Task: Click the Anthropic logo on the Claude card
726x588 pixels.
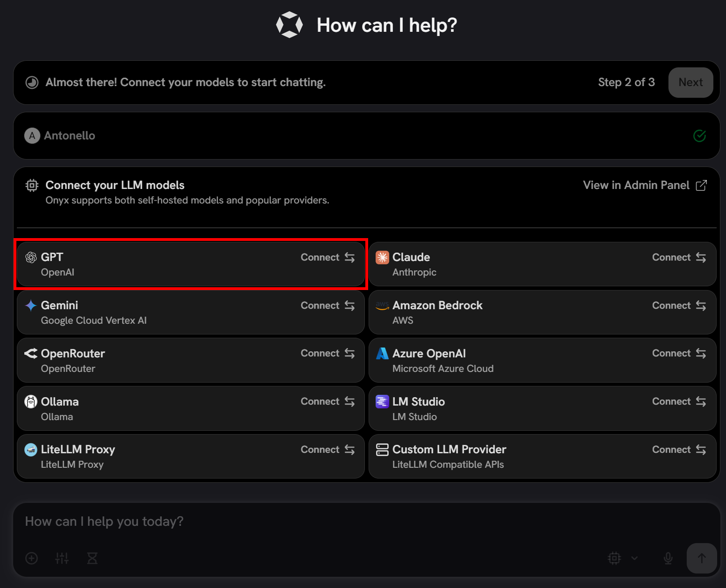Action: 382,257
